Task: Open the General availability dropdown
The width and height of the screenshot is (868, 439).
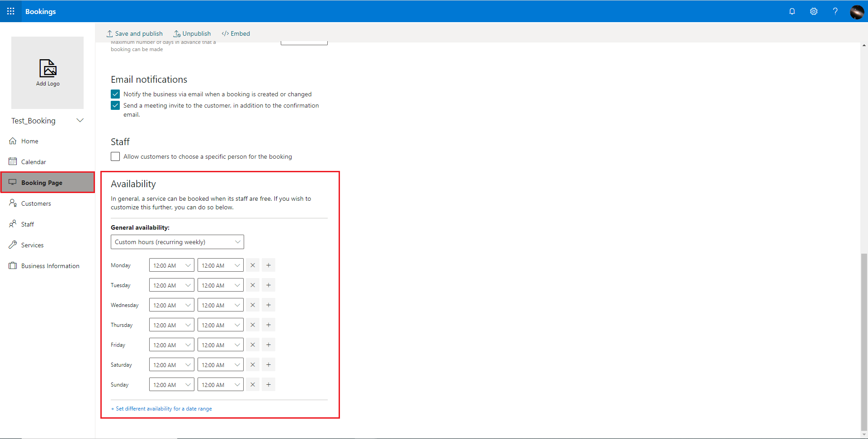Action: pyautogui.click(x=177, y=242)
